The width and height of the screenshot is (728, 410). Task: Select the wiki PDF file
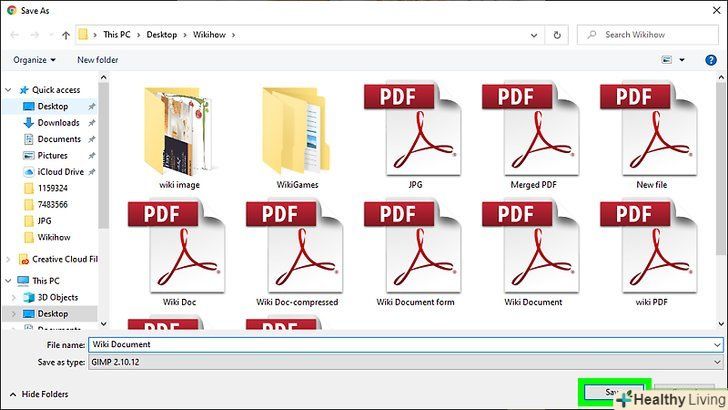click(651, 254)
